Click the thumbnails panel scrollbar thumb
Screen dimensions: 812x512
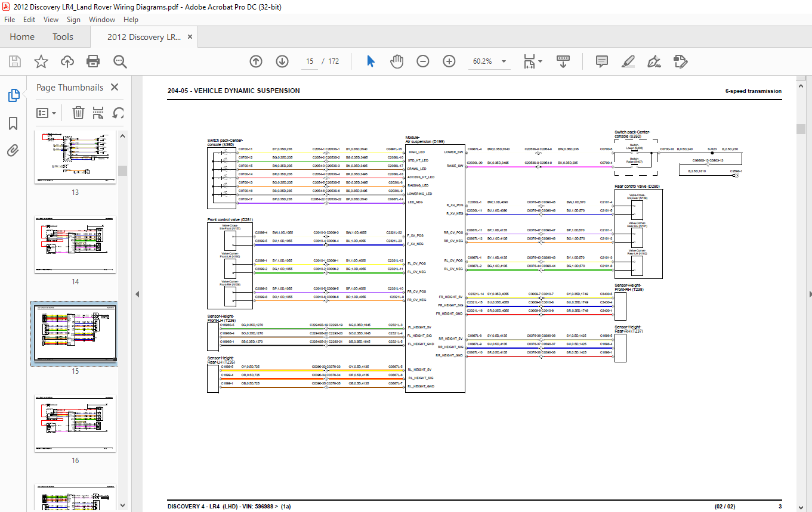[x=123, y=171]
